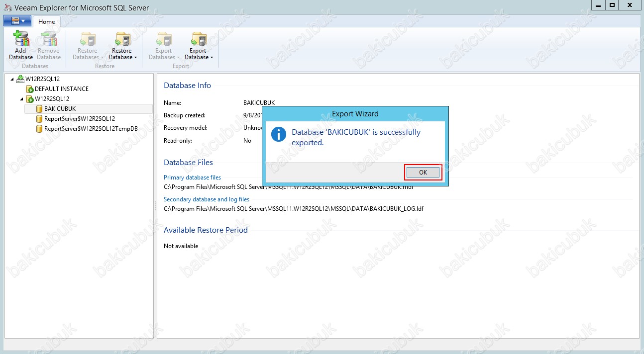Click the successfully exported message text
644x354 pixels.
click(356, 137)
